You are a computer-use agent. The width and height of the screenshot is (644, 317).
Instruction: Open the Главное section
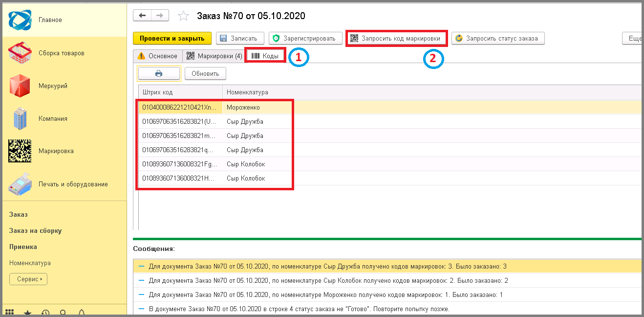click(x=64, y=20)
